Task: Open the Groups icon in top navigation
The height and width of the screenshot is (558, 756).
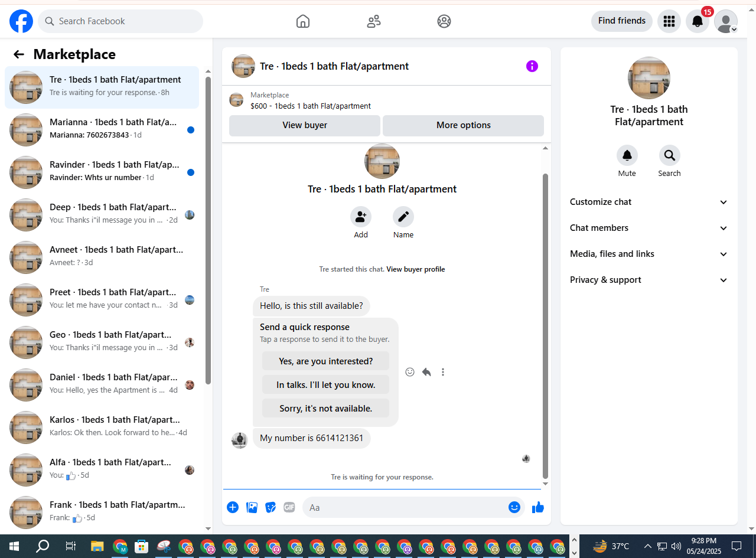Action: (444, 21)
